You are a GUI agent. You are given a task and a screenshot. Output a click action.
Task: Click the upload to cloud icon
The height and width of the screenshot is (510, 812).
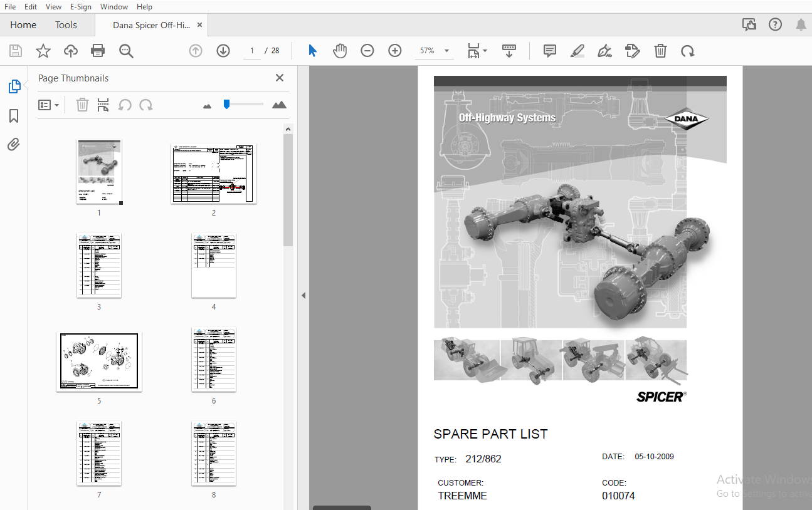71,51
